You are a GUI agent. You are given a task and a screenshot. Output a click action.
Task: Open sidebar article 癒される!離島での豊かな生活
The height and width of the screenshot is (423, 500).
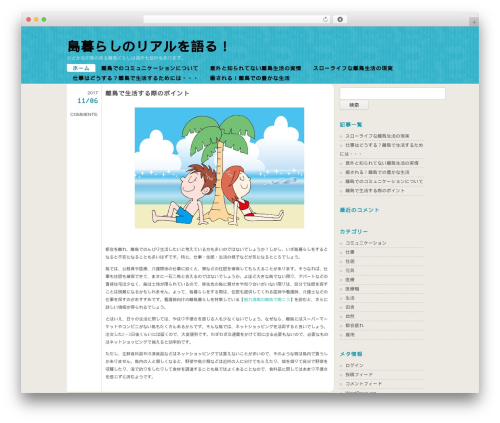click(377, 172)
